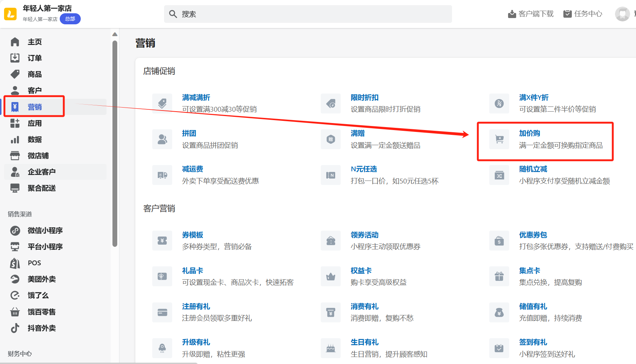This screenshot has height=364, width=636.
Task: Click the 美团外卖 icon
Action: 15,279
